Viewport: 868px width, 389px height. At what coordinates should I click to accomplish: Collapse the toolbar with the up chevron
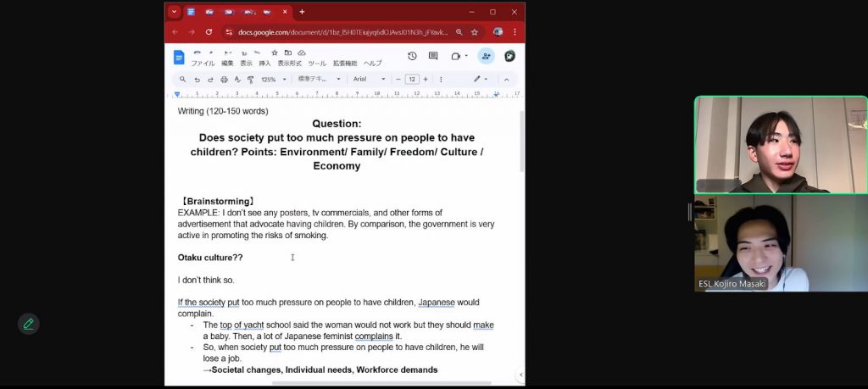point(507,80)
